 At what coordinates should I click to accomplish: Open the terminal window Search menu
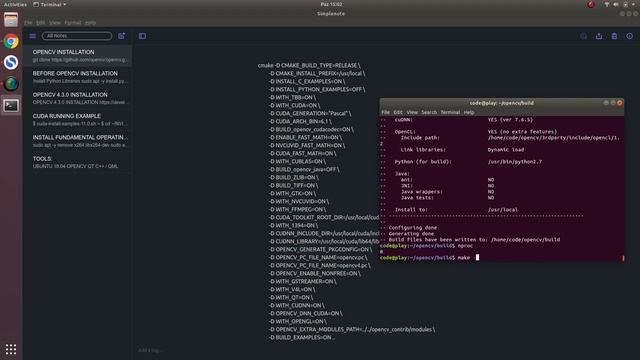coord(429,112)
